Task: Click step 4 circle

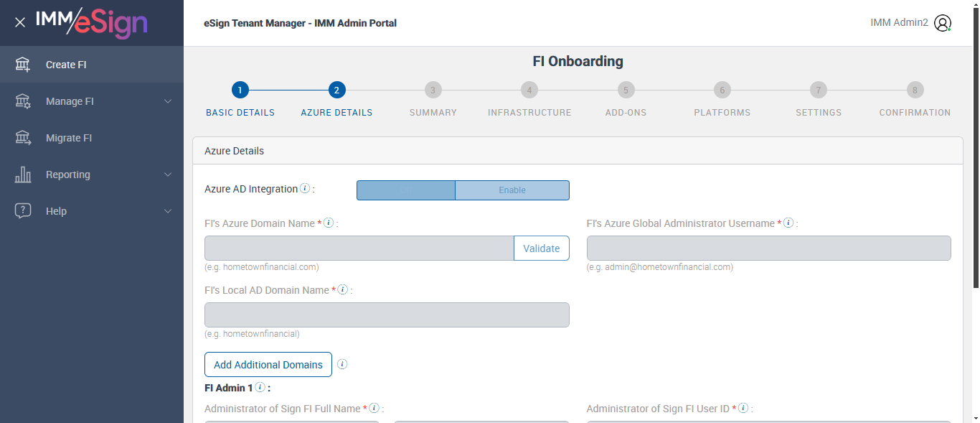Action: click(x=529, y=90)
